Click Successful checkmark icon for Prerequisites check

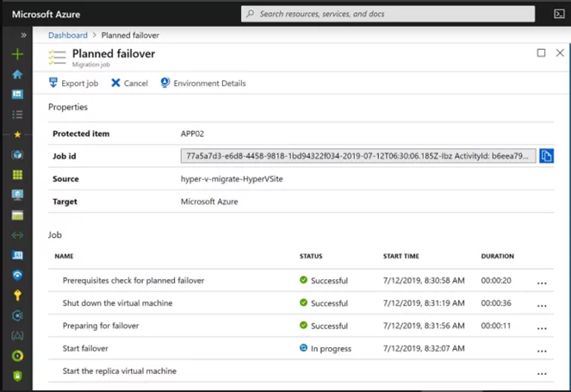[x=303, y=280]
